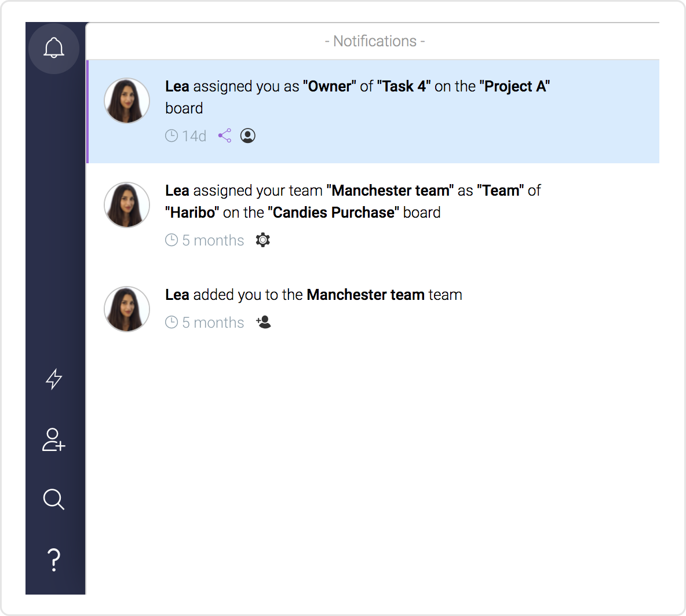Select the "- Notifications -" header
Screen dimensions: 686x616
click(375, 41)
